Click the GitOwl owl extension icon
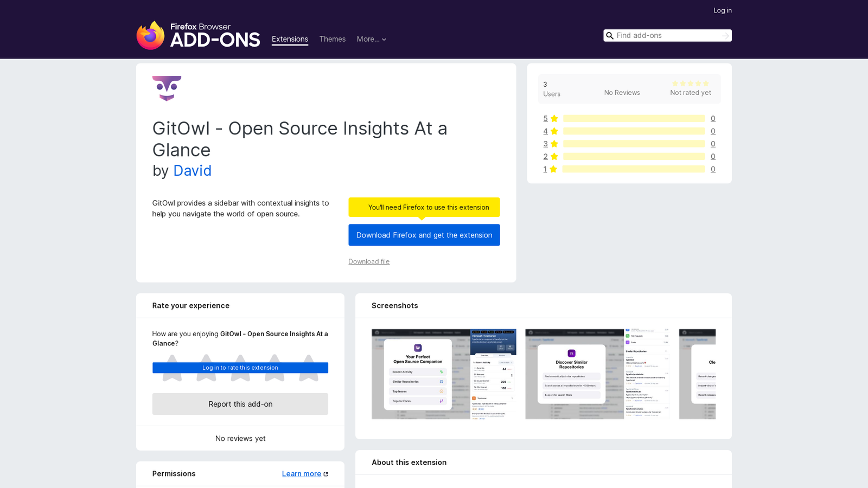Viewport: 868px width, 488px height. (167, 88)
